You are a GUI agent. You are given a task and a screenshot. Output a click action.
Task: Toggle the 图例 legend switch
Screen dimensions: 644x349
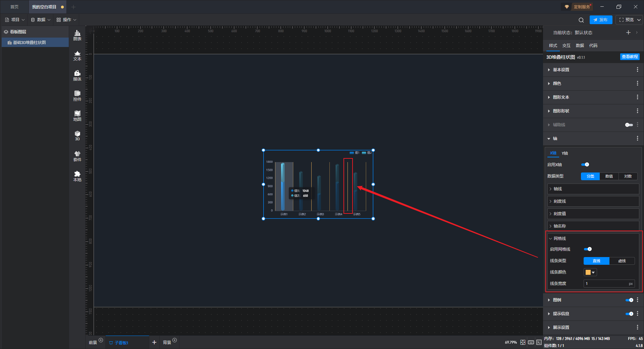[629, 300]
